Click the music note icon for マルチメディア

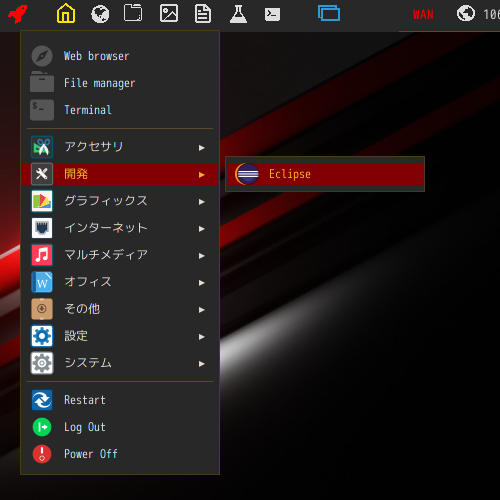coord(42,255)
